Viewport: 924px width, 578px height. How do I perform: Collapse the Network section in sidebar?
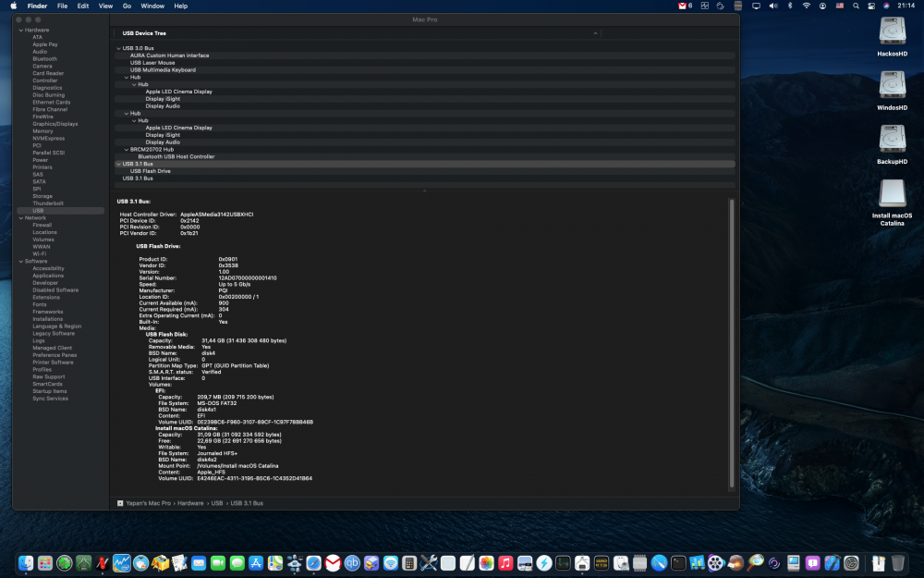[x=21, y=218]
